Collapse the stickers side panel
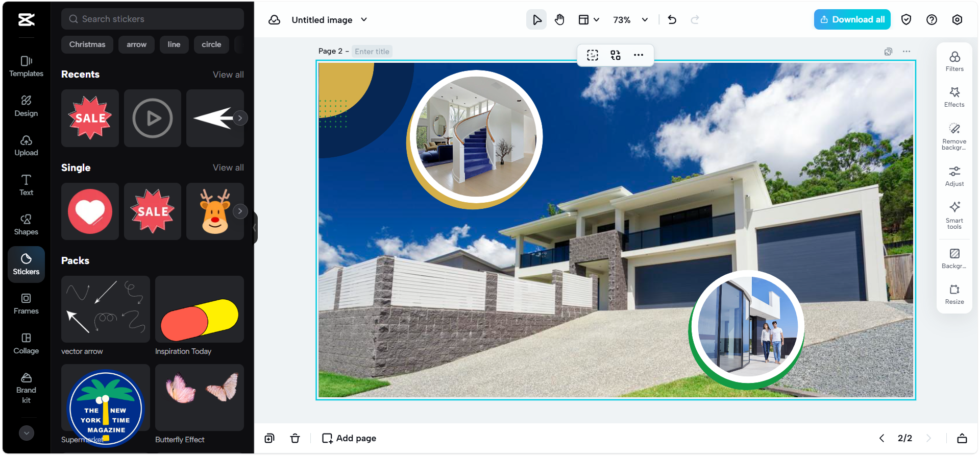Screen dimensions: 980x456 [255, 228]
